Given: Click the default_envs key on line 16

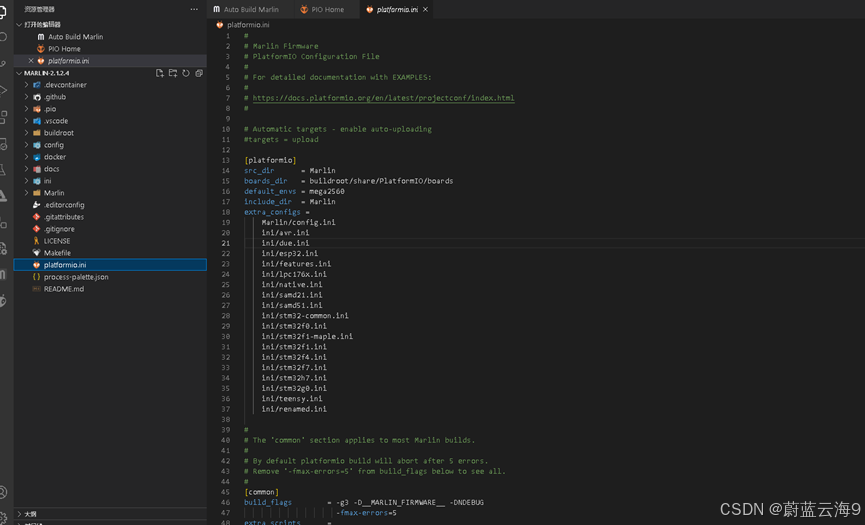Looking at the screenshot, I should click(270, 191).
